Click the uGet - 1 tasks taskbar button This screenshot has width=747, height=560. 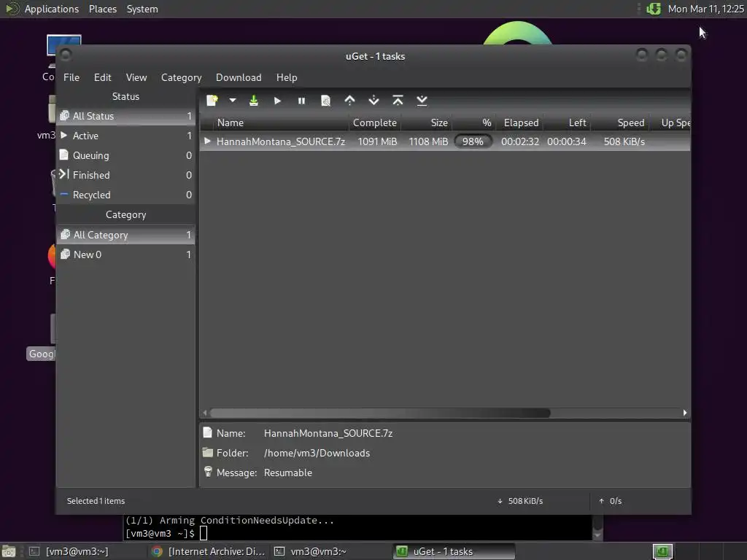coord(454,551)
